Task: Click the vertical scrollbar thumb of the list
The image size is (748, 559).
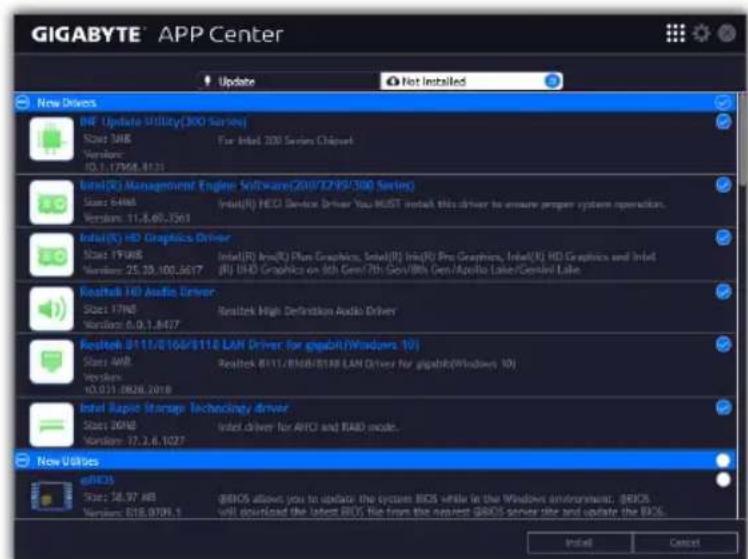Action: pyautogui.click(x=742, y=139)
